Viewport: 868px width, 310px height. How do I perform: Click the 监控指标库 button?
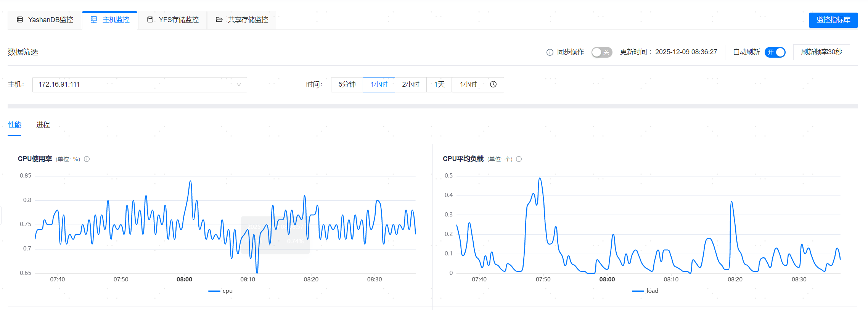833,20
